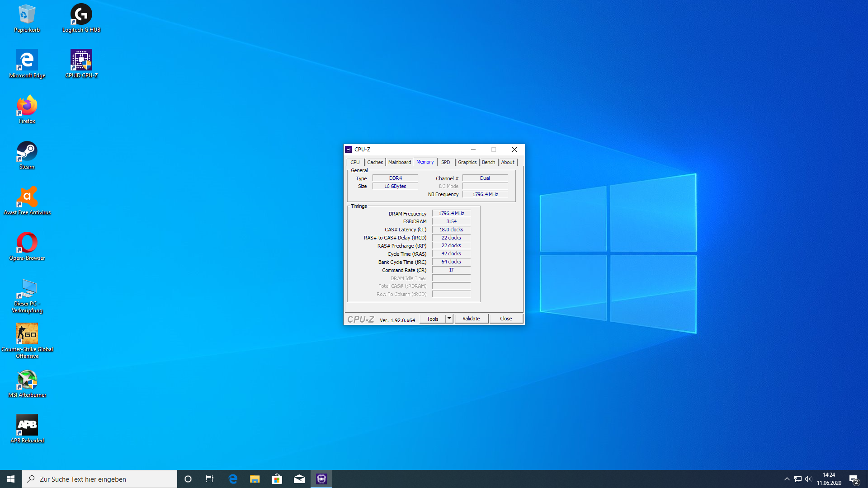This screenshot has width=868, height=488.
Task: Open the Graphics tab
Action: tap(467, 162)
